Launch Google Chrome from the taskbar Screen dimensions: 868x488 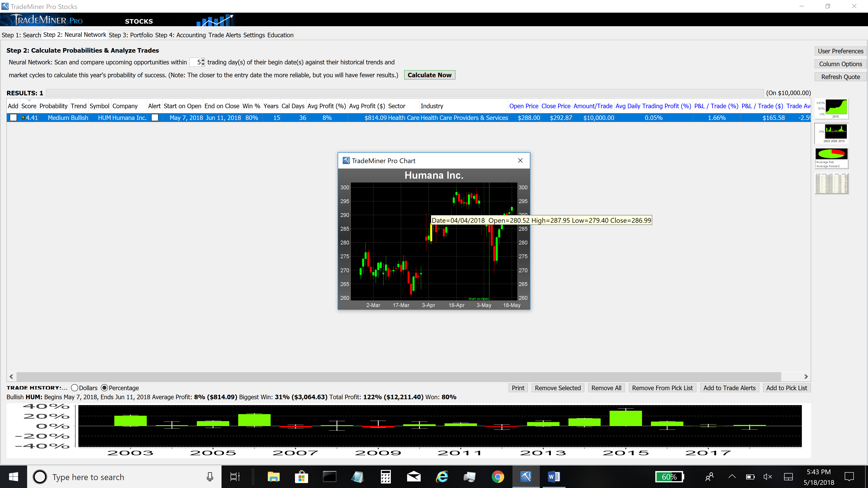click(498, 477)
